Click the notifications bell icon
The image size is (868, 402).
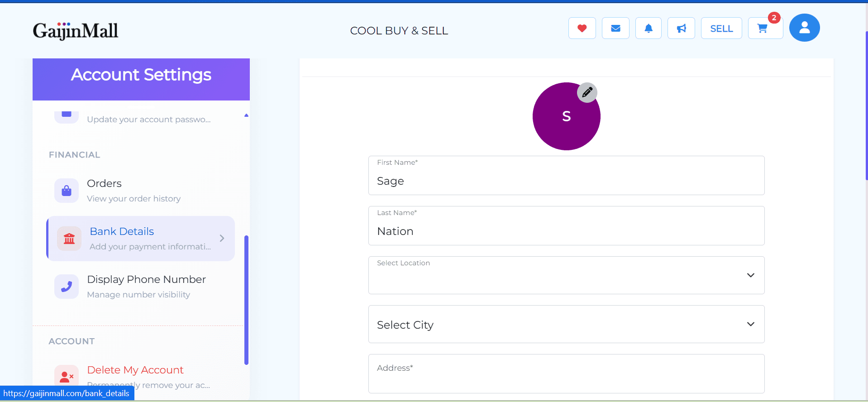(x=649, y=29)
